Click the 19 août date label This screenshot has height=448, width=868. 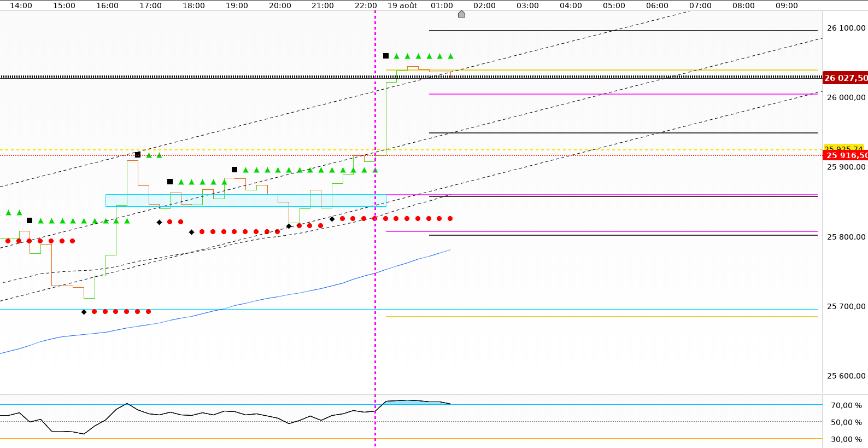point(402,5)
